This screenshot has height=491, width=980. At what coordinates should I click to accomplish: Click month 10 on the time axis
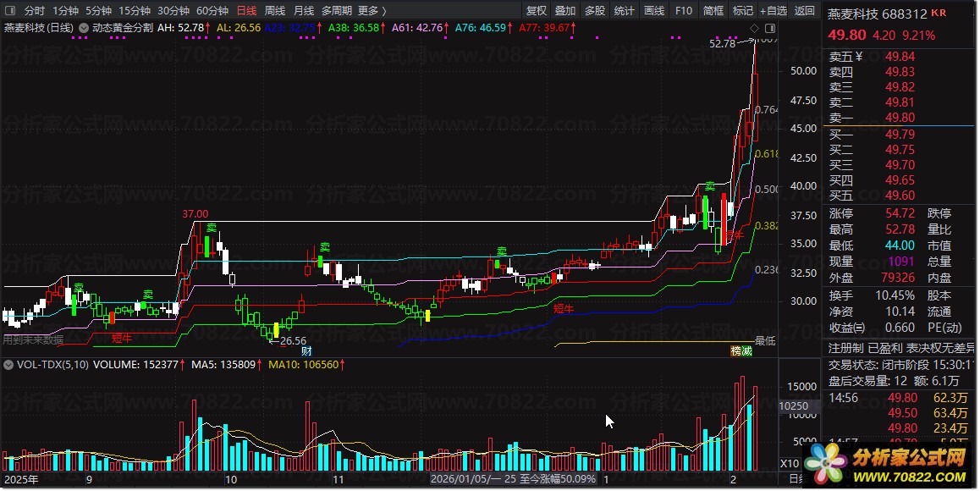[231, 480]
